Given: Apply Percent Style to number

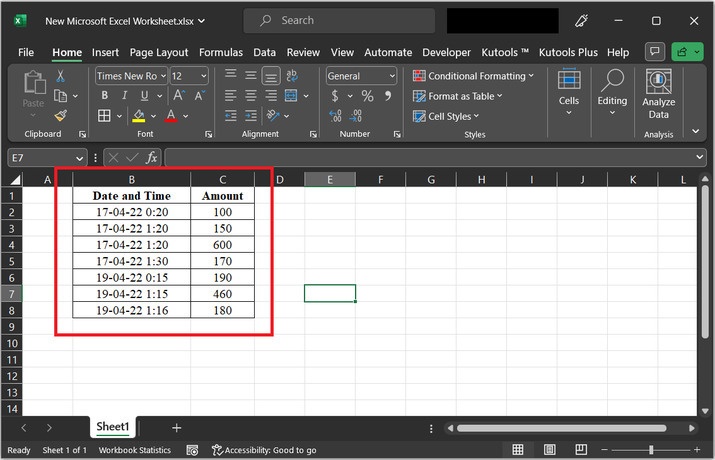Looking at the screenshot, I should click(367, 96).
